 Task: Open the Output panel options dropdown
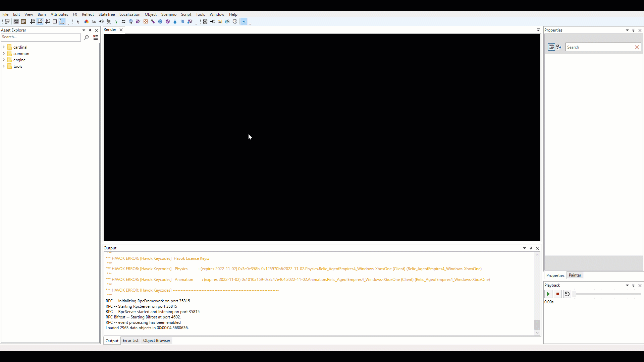pos(525,248)
